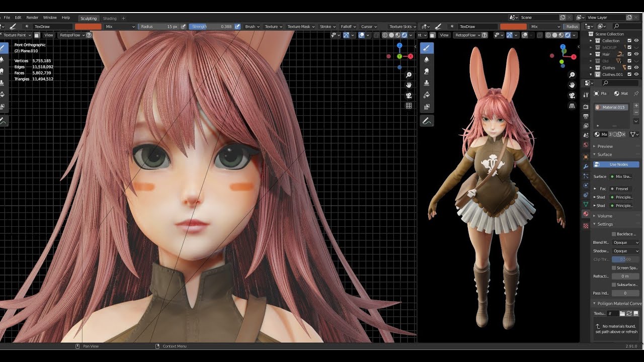This screenshot has width=644, height=362.
Task: Open Shadow Mode Opaque dropdown
Action: [x=625, y=251]
